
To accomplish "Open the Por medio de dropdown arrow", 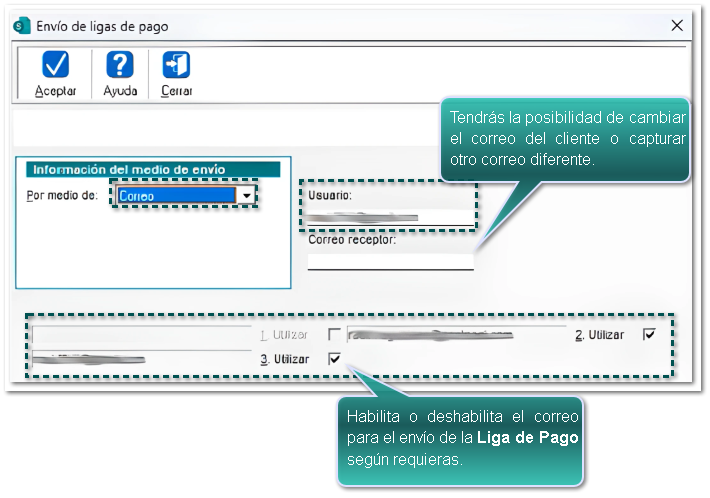I will pos(246,196).
